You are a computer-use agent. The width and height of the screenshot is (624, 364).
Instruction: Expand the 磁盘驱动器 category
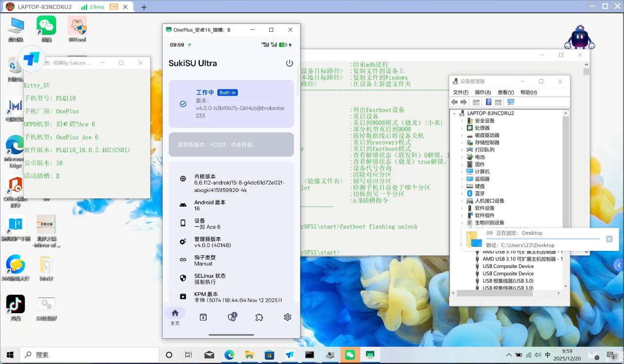[462, 135]
